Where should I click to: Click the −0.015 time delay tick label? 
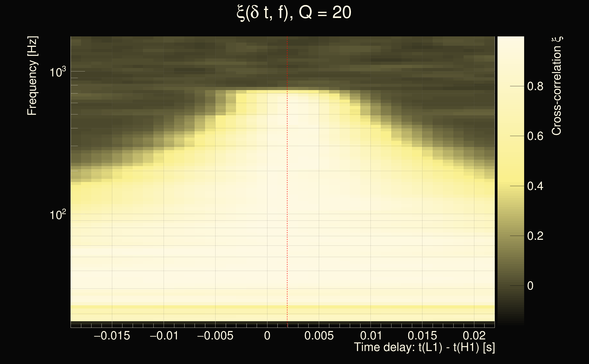[x=112, y=336]
